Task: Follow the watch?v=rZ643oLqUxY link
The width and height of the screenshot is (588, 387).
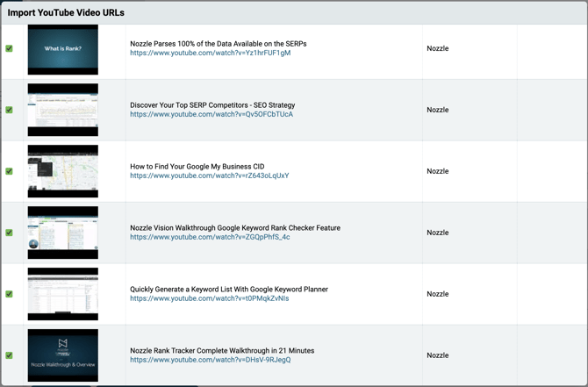Action: click(x=210, y=176)
